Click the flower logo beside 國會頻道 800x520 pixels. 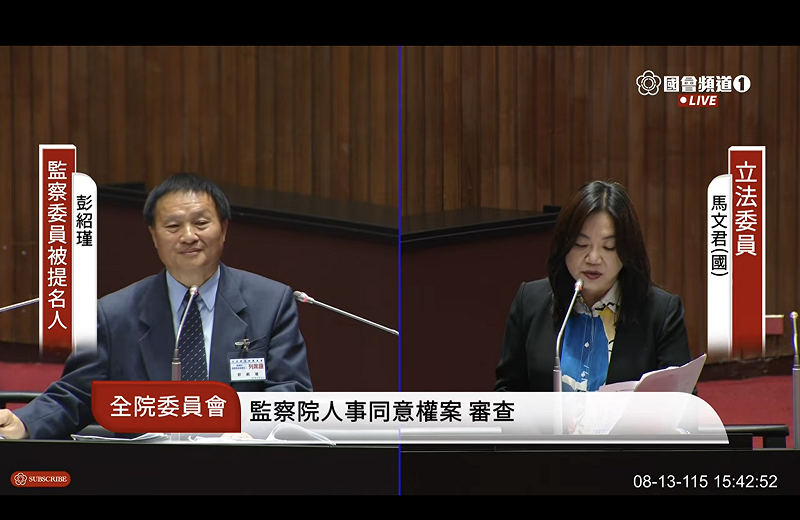point(648,83)
